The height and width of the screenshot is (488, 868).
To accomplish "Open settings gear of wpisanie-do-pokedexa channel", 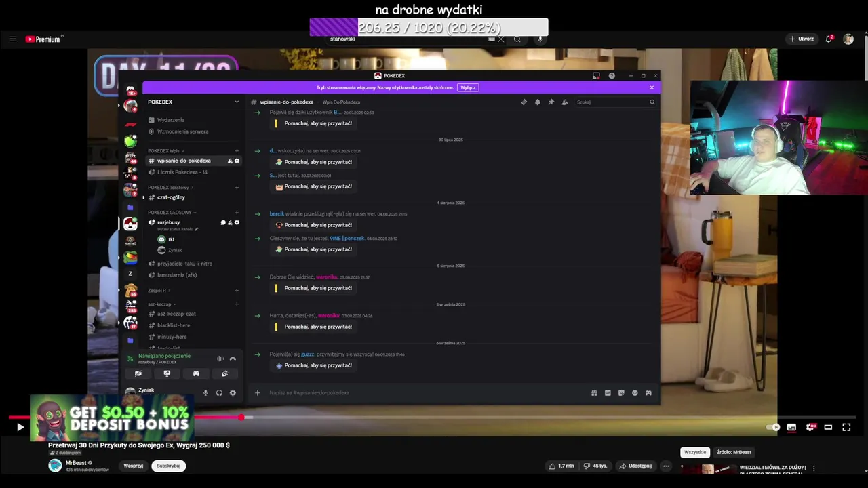I will [x=237, y=161].
